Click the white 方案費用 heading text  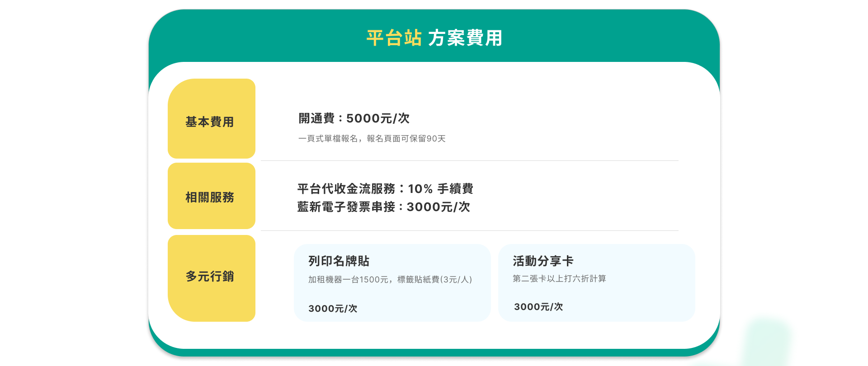point(465,38)
